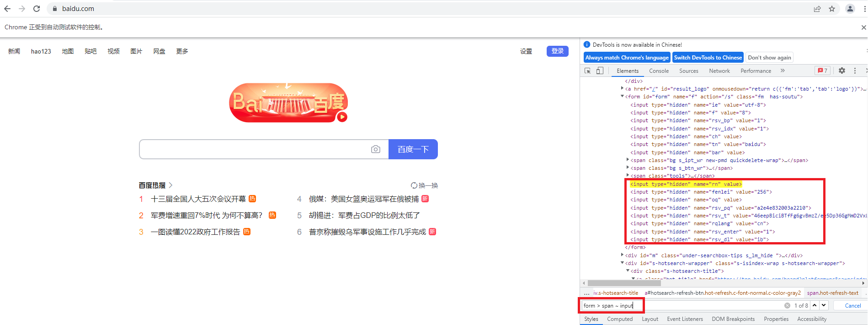Go forward using the browser forward arrow

[22, 9]
